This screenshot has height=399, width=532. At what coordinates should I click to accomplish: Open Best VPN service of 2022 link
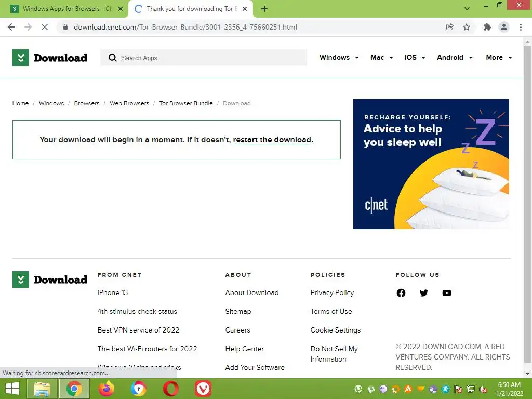tap(138, 330)
